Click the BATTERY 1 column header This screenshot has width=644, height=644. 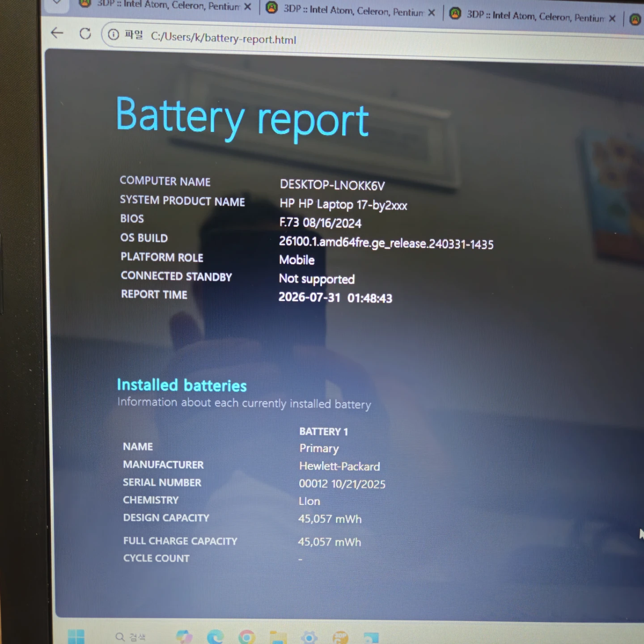tap(324, 432)
